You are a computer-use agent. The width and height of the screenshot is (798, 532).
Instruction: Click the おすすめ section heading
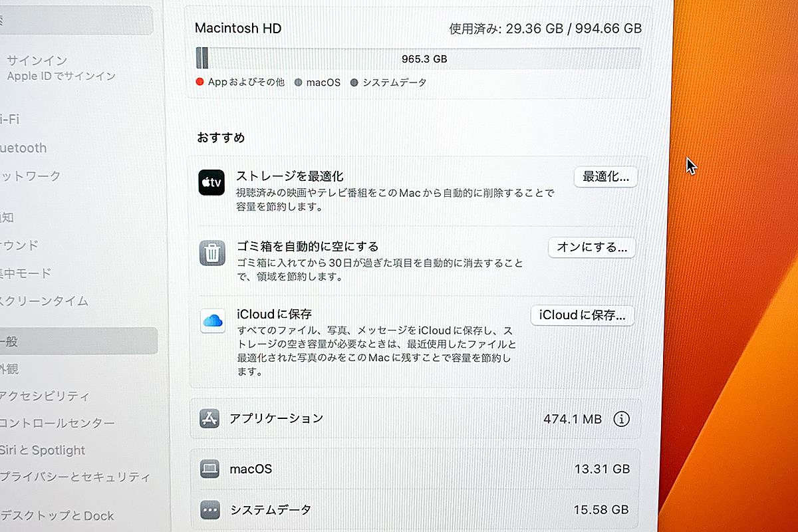coord(221,138)
